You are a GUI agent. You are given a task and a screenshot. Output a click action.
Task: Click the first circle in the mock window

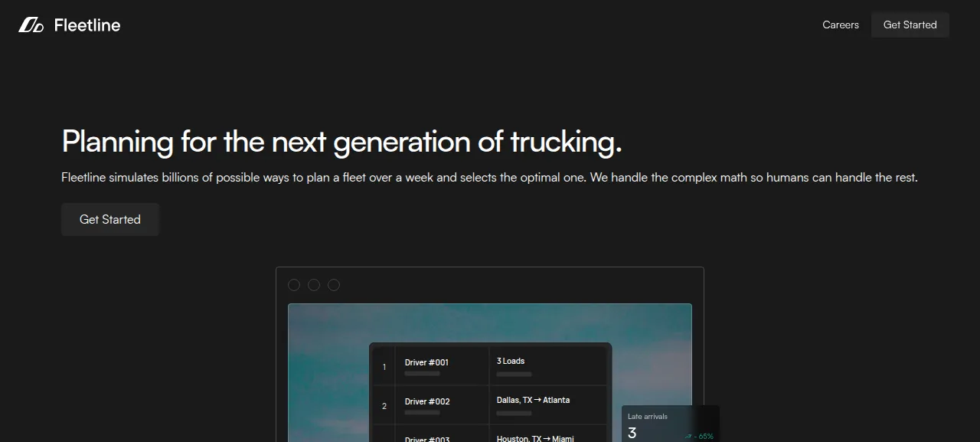tap(294, 285)
